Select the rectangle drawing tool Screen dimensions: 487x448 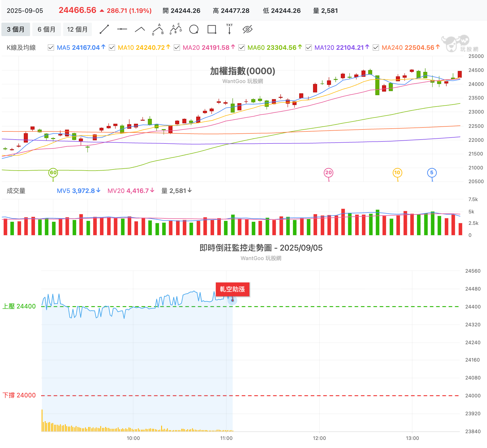point(212,29)
